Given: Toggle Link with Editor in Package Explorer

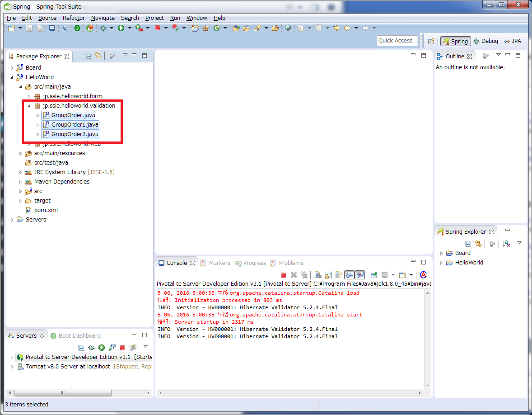Looking at the screenshot, I should (98, 56).
